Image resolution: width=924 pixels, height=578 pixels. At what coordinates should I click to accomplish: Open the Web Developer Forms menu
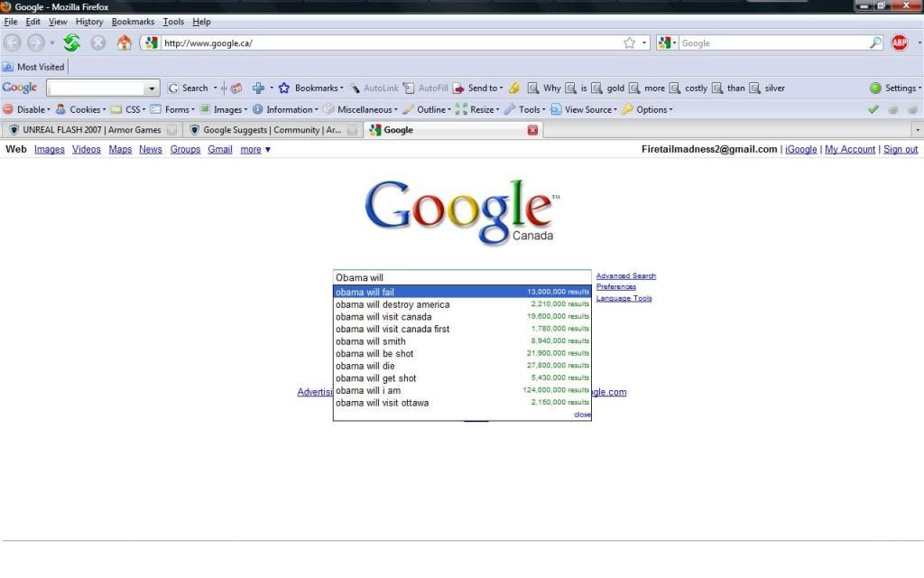tap(172, 109)
